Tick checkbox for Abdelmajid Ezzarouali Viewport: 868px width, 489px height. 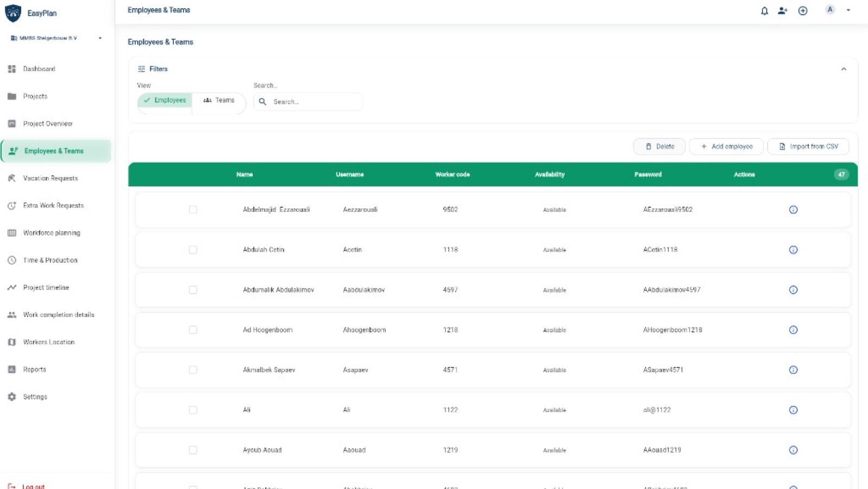coord(193,209)
